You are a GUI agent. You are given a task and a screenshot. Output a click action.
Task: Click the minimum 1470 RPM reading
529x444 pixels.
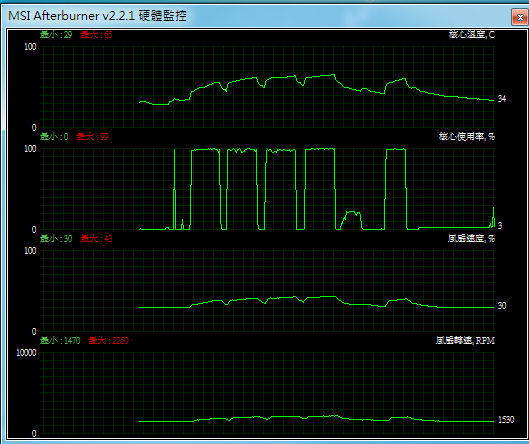(x=60, y=340)
